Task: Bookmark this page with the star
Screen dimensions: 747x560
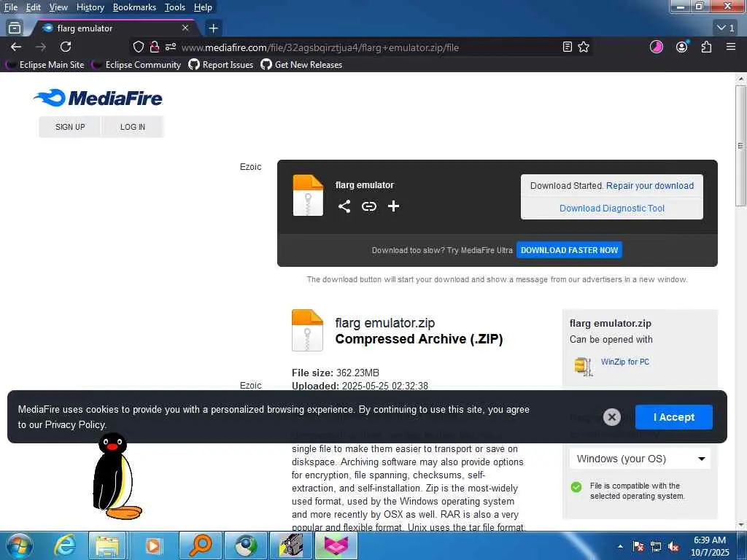Action: click(x=584, y=47)
